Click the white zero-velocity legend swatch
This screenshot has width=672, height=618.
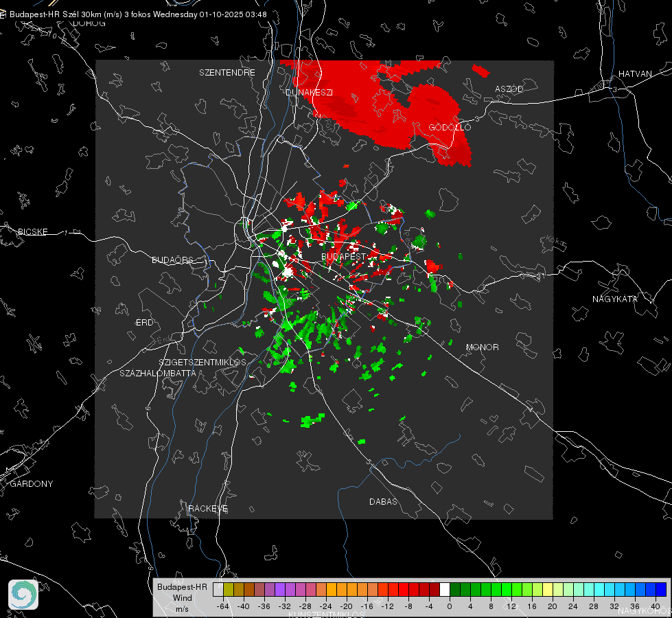445,590
